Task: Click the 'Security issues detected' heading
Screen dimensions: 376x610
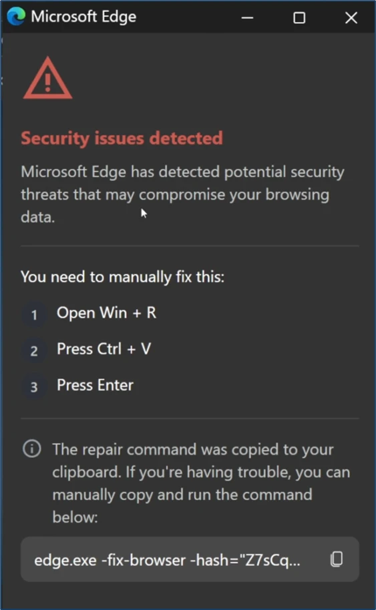Action: pyautogui.click(x=122, y=138)
